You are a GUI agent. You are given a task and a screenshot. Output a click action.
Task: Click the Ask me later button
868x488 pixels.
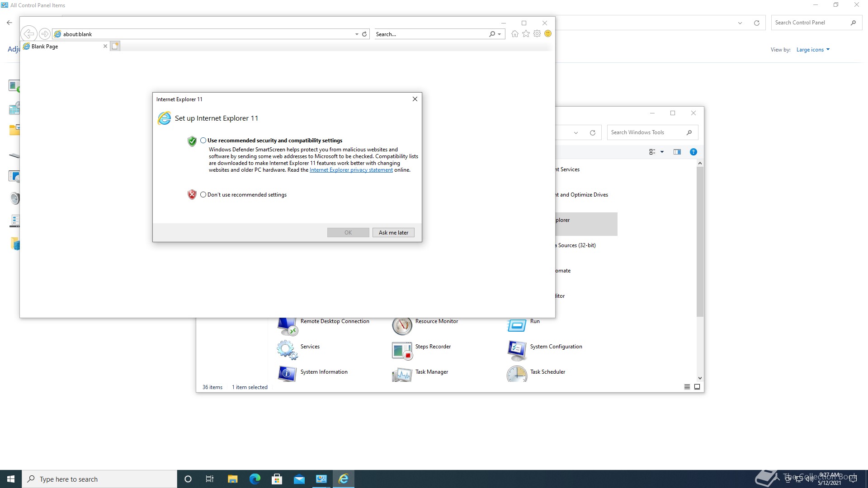pos(393,233)
